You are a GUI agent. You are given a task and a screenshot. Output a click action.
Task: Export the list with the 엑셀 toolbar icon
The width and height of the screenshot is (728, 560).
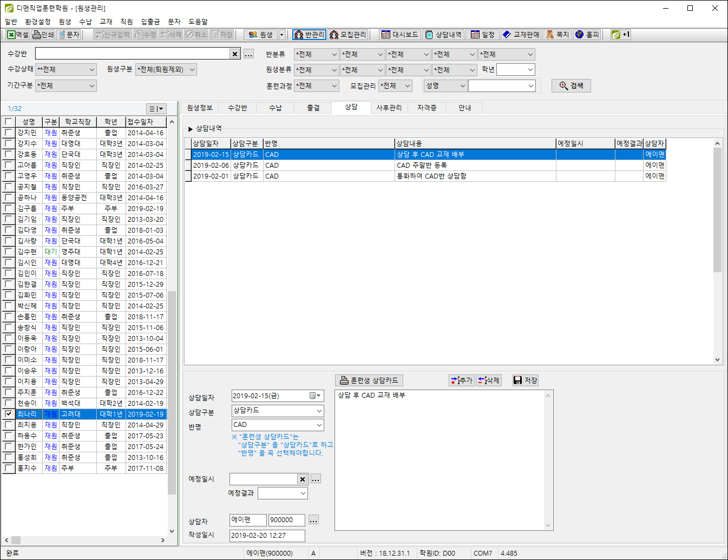click(18, 35)
